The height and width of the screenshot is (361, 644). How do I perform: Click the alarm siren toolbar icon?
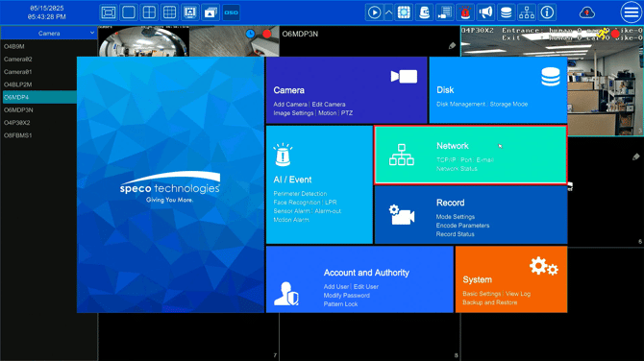coord(465,12)
